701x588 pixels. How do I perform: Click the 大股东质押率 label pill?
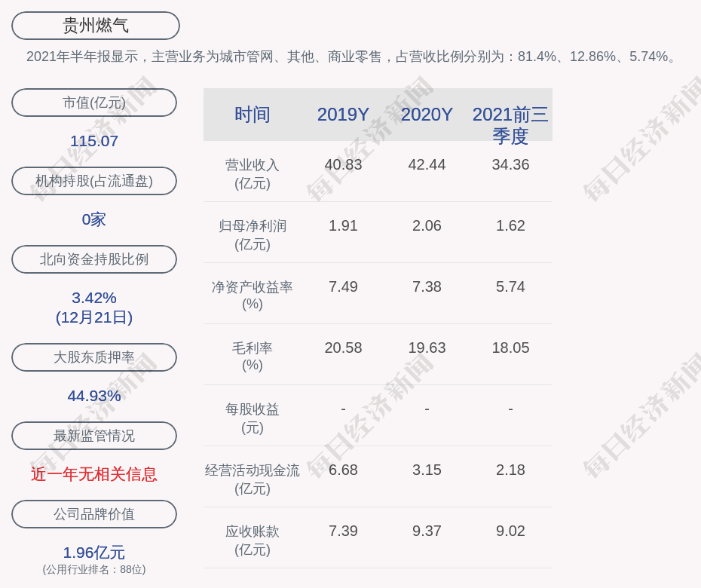pyautogui.click(x=94, y=357)
